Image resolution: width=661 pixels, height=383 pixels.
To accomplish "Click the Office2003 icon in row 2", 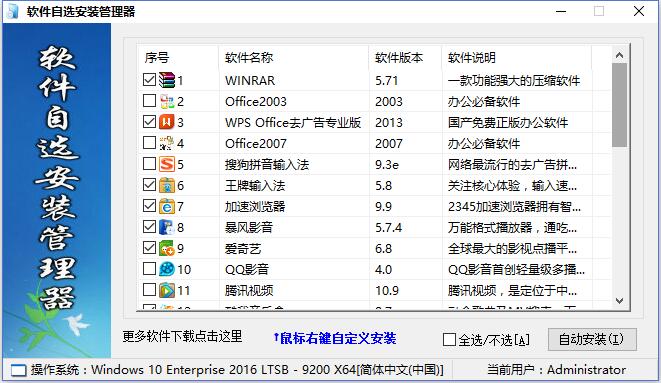I will (x=167, y=101).
